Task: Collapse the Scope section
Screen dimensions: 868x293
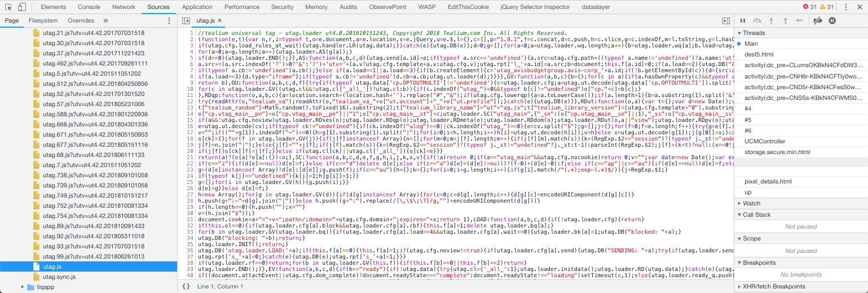Action: pos(801,238)
